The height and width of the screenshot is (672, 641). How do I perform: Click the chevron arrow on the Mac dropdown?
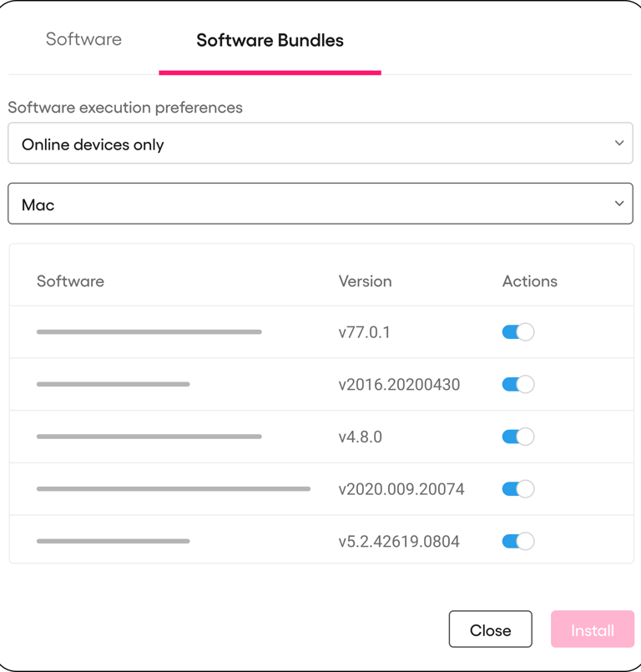click(x=619, y=204)
